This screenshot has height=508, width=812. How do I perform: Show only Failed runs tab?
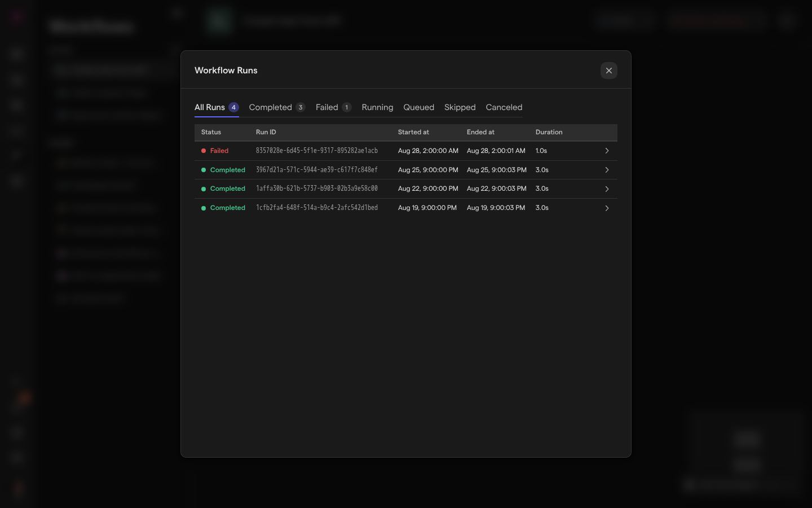(333, 107)
